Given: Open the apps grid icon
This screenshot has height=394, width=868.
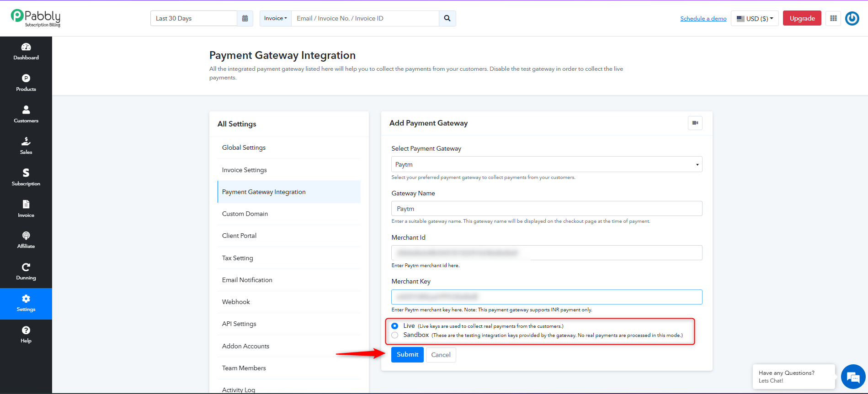Looking at the screenshot, I should (833, 18).
